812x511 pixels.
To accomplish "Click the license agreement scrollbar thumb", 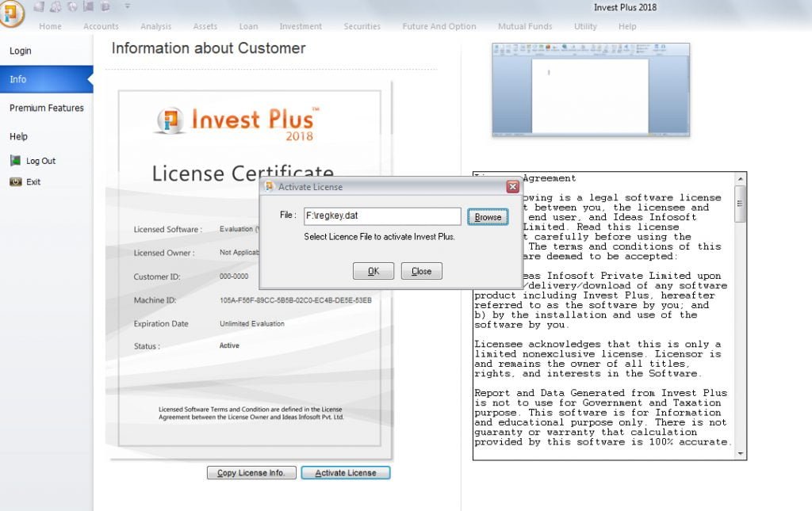I will pos(741,204).
